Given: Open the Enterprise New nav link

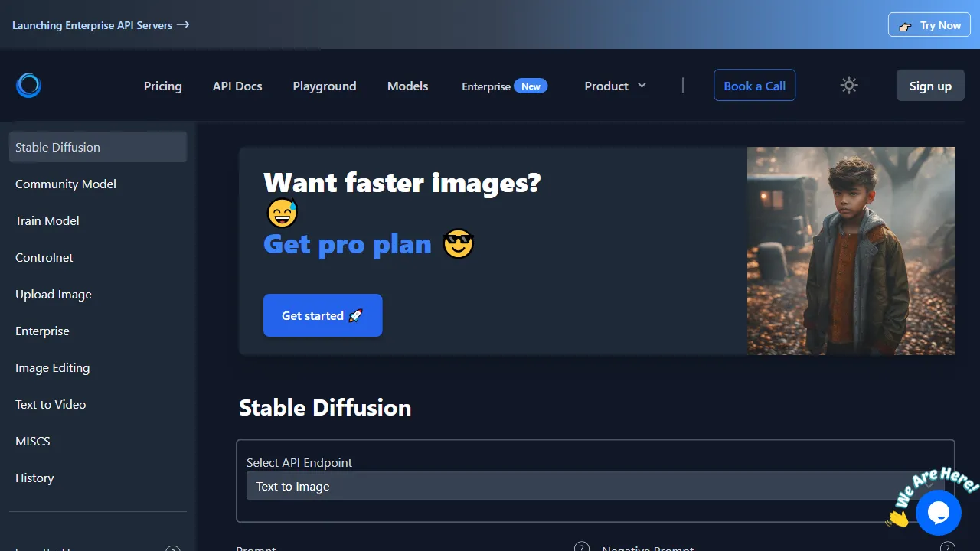Looking at the screenshot, I should coord(505,86).
